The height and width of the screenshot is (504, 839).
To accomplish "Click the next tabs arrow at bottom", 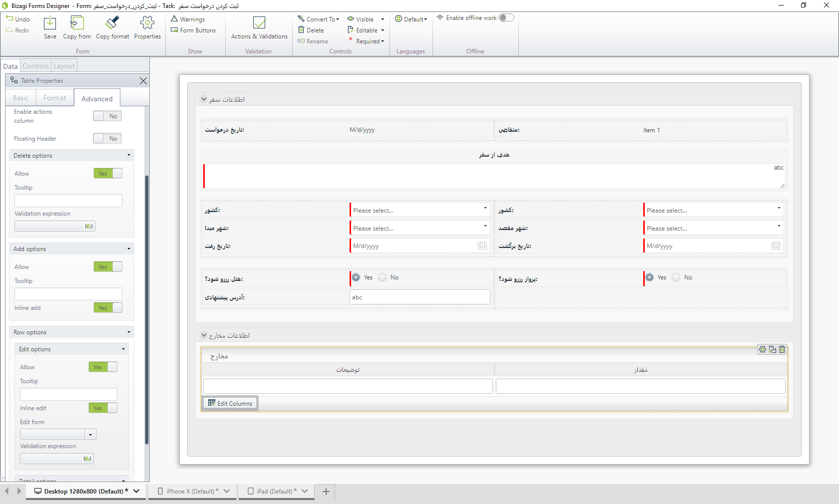I will (19, 491).
